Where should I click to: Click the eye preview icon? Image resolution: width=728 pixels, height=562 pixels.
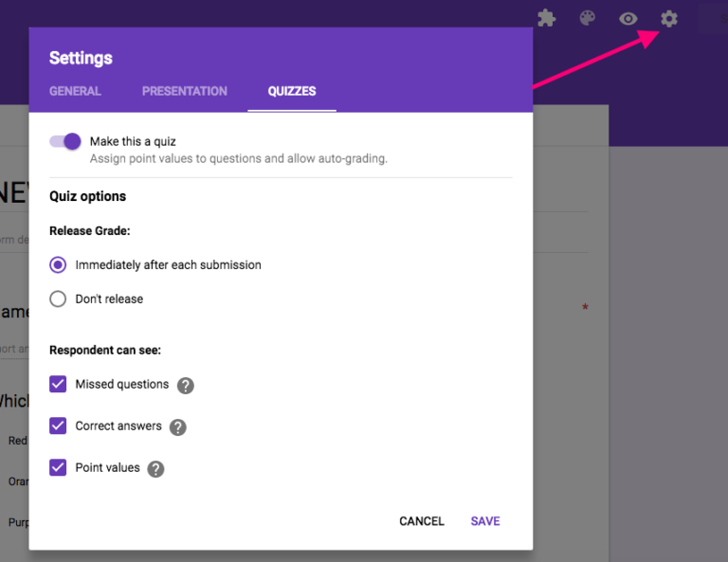click(x=628, y=18)
